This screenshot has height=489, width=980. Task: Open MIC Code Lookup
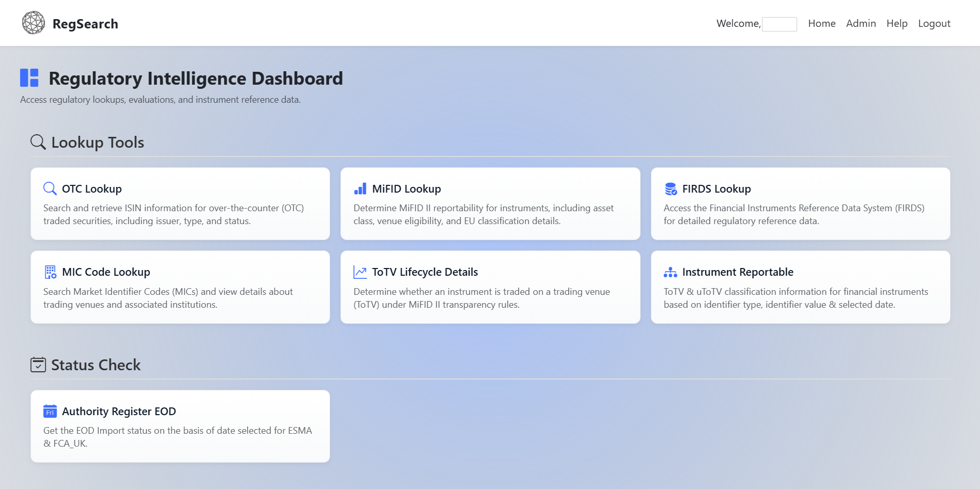(x=180, y=287)
